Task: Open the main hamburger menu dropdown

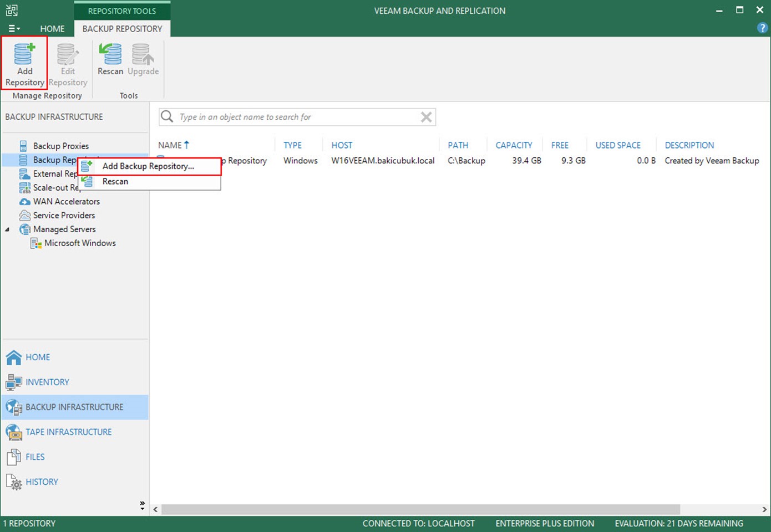Action: tap(14, 28)
